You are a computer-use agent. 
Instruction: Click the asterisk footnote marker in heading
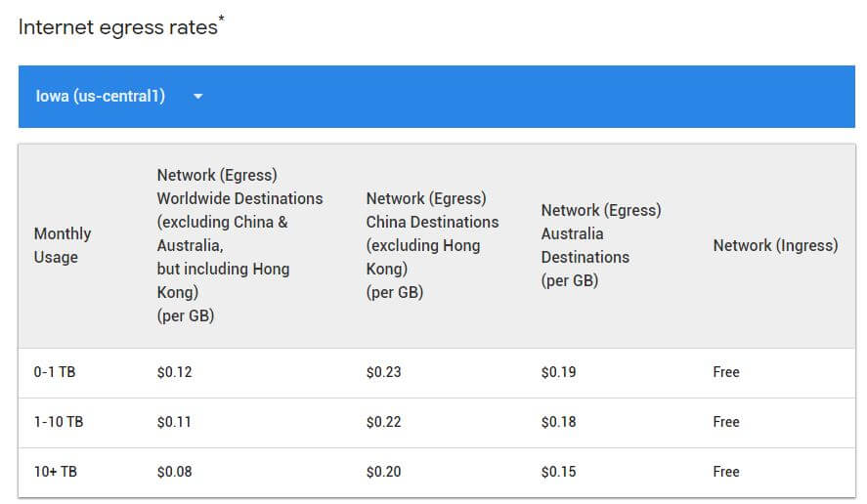[222, 20]
